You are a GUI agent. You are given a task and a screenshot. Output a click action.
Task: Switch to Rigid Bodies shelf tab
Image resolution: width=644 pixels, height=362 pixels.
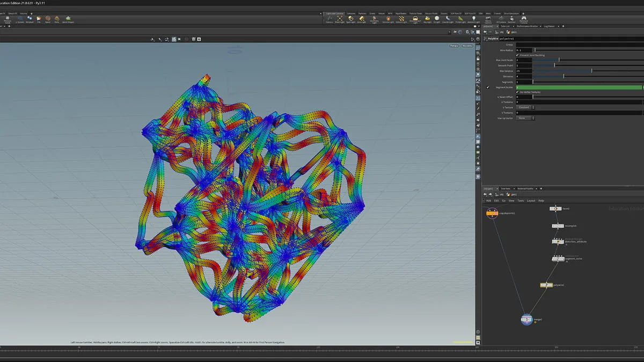[400, 13]
